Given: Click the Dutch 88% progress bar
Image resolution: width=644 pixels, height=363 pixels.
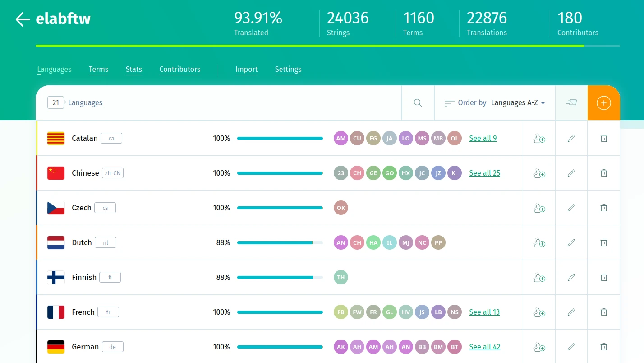Looking at the screenshot, I should click(280, 243).
